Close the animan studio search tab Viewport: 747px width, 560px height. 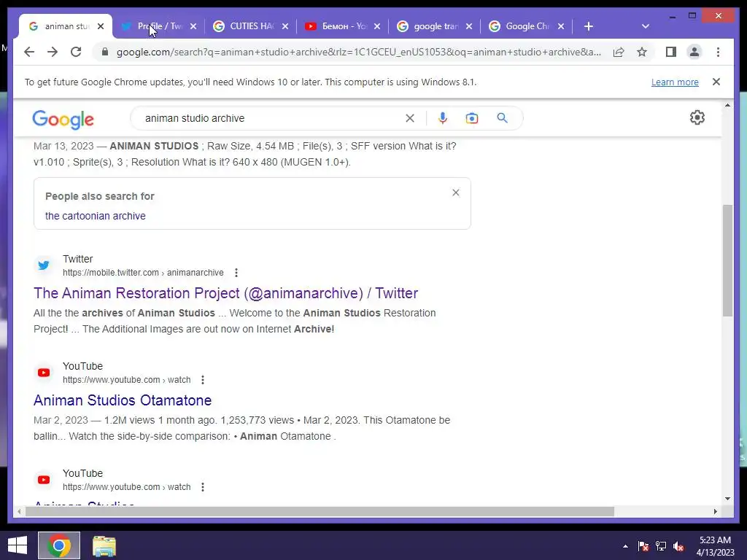(101, 26)
